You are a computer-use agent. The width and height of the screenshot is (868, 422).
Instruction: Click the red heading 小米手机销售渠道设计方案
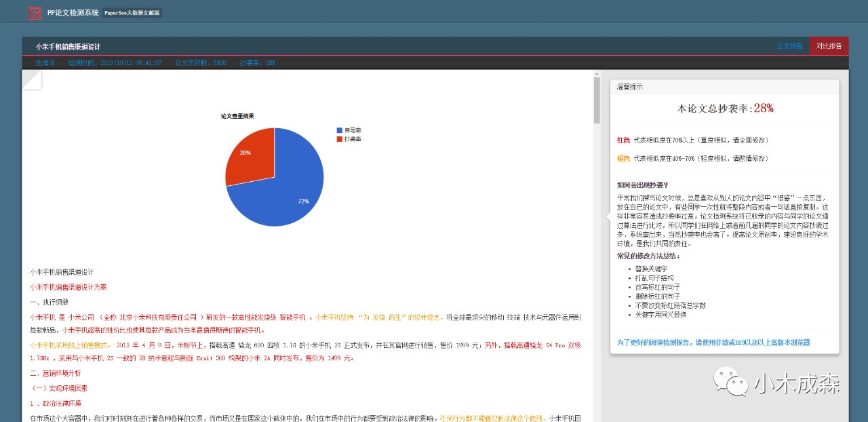click(68, 288)
